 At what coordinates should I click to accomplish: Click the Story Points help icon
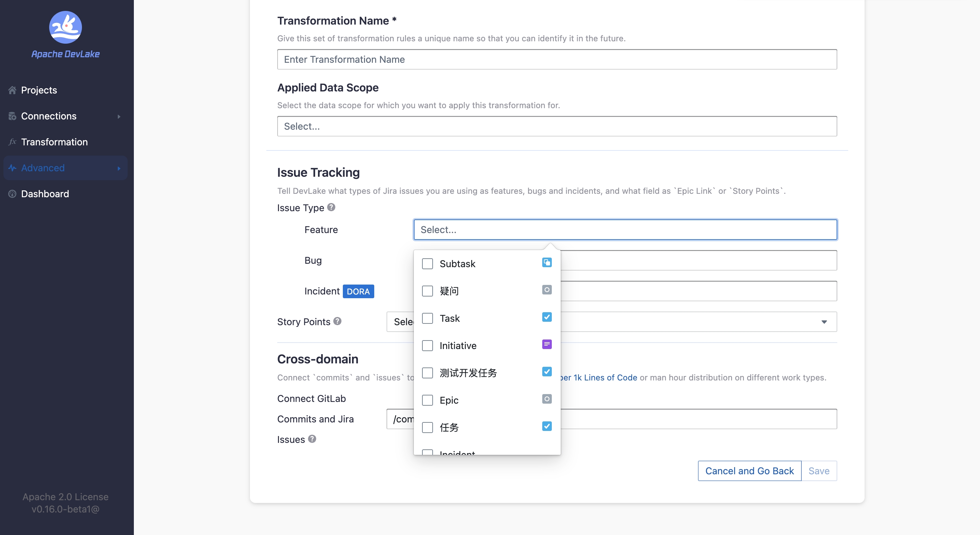click(x=337, y=321)
